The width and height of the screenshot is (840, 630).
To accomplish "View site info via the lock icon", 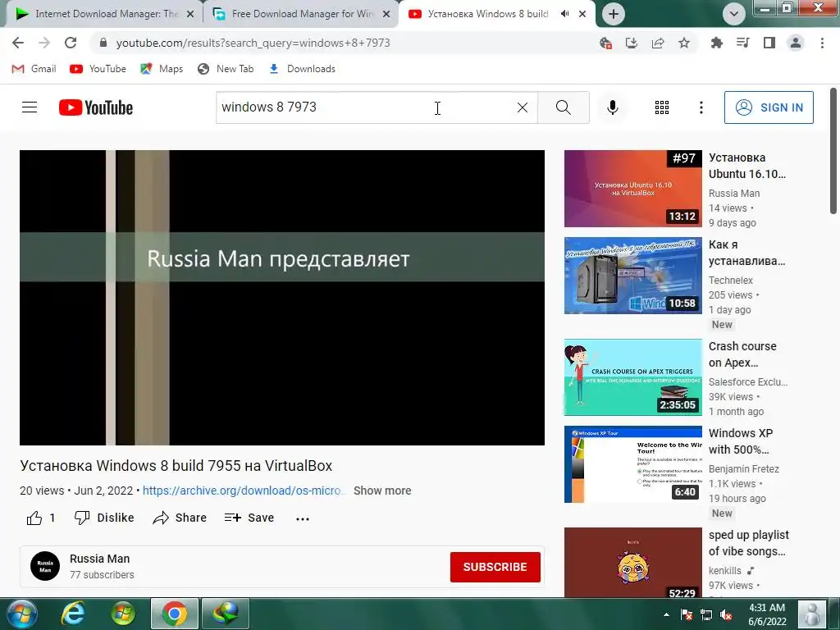I will pyautogui.click(x=103, y=43).
